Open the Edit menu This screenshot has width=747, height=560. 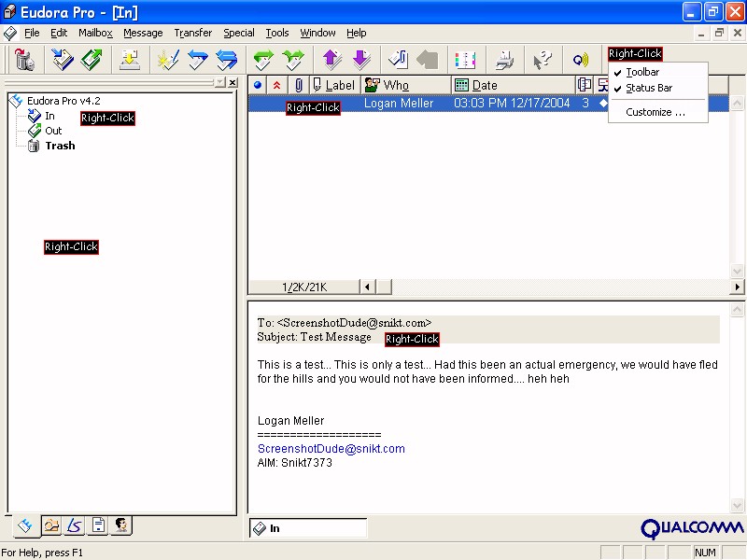click(x=59, y=33)
